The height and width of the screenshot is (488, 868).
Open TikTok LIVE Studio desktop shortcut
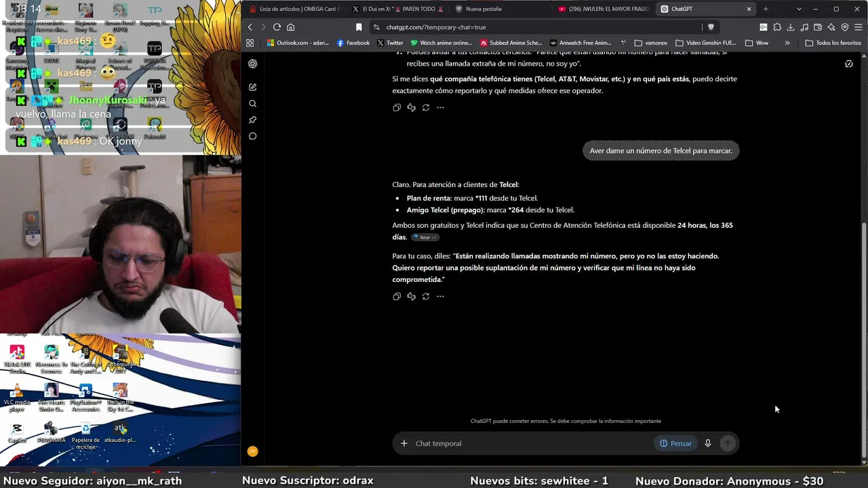[17, 359]
